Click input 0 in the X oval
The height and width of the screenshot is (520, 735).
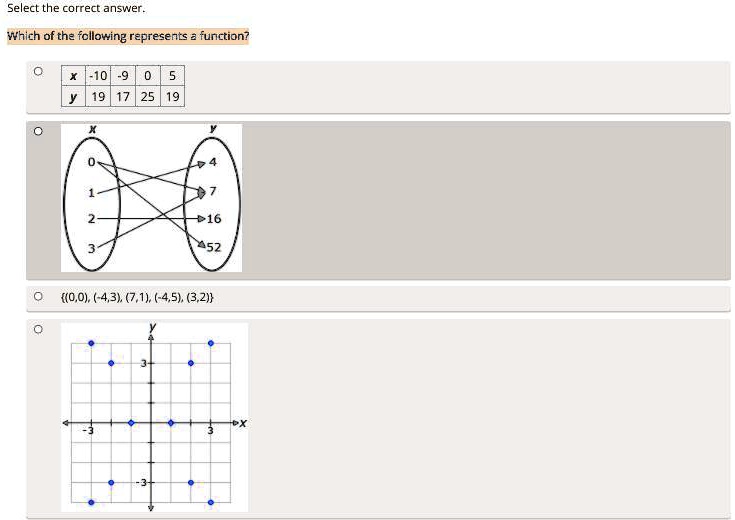(90, 162)
